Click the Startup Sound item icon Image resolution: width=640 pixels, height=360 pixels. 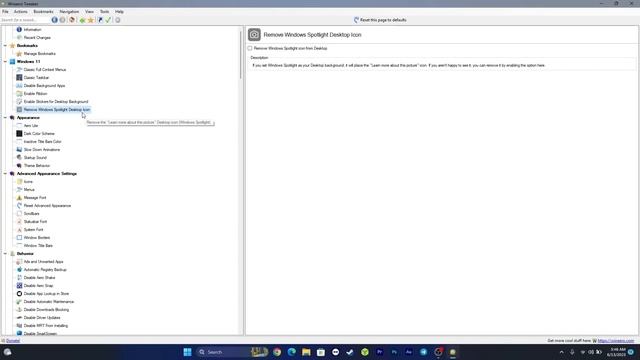pos(19,158)
